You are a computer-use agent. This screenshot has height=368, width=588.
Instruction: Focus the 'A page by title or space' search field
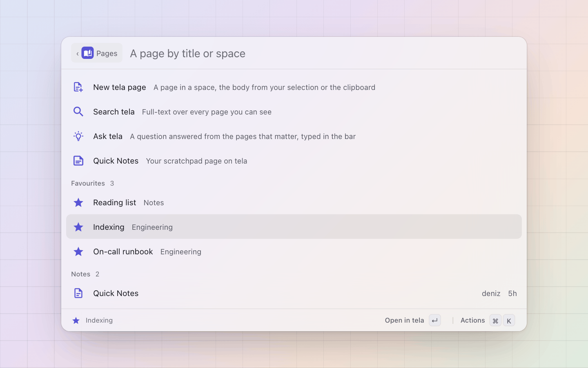click(x=323, y=54)
